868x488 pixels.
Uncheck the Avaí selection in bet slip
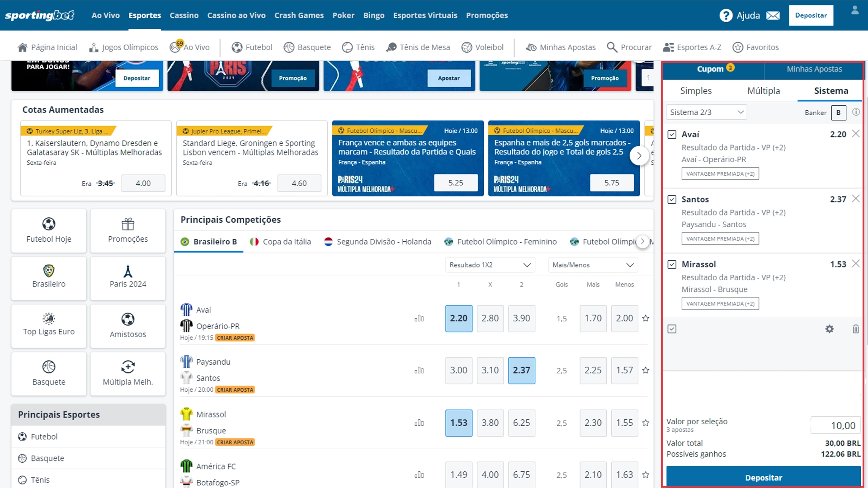tap(671, 134)
